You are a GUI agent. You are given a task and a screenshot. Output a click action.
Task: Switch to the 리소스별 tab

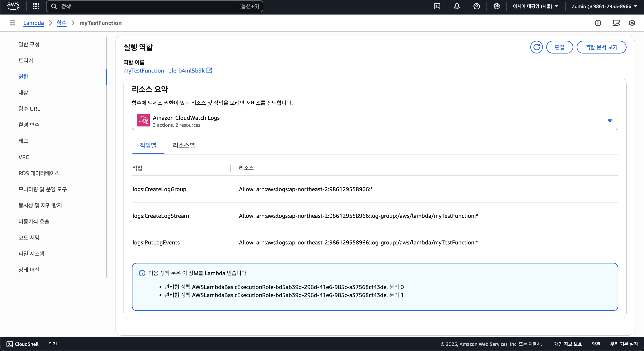click(184, 145)
